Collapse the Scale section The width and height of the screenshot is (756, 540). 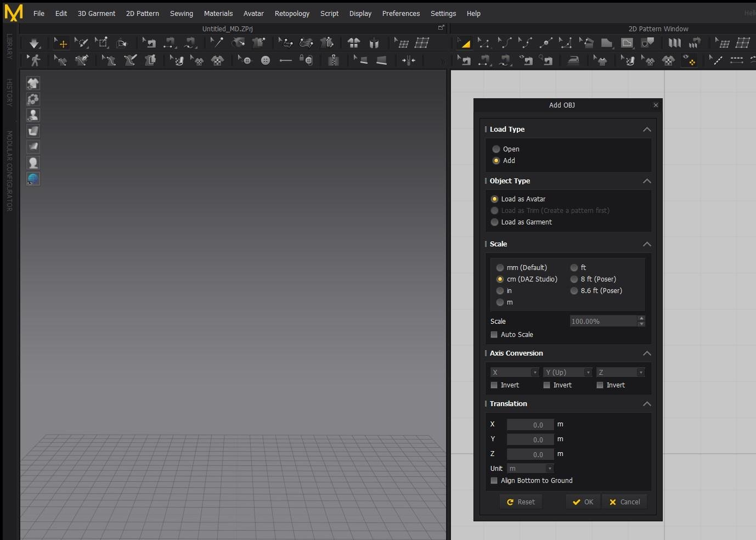[x=647, y=244]
